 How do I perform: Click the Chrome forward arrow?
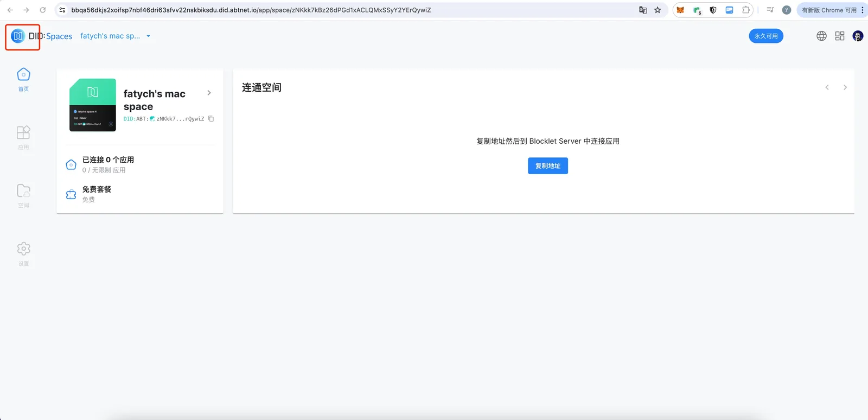pos(26,10)
